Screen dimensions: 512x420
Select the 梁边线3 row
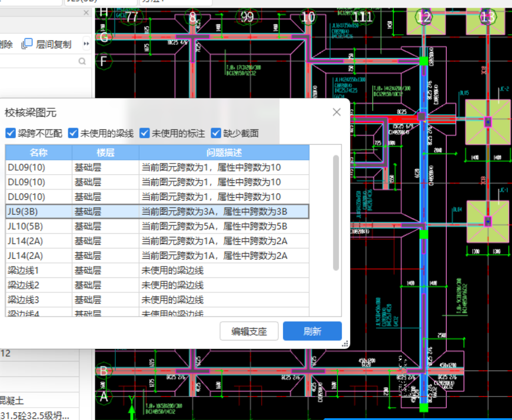(x=157, y=300)
